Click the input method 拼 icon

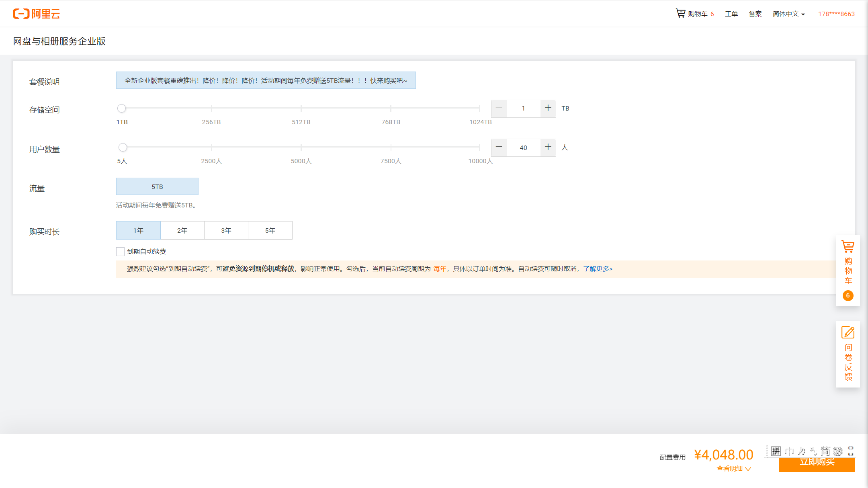pyautogui.click(x=776, y=451)
